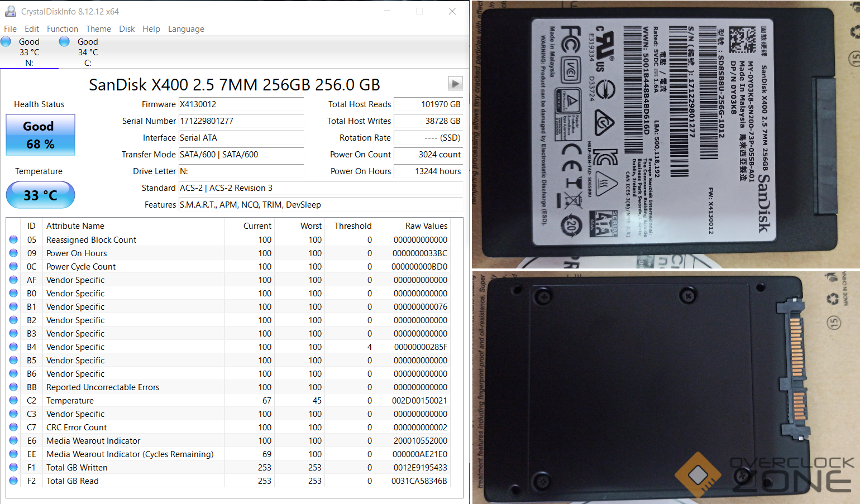This screenshot has height=504, width=860.
Task: Click status icon for Total GB Read
Action: point(13,481)
